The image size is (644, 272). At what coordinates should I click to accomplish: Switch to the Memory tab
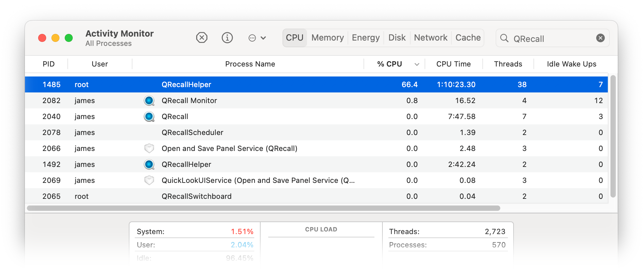coord(328,38)
